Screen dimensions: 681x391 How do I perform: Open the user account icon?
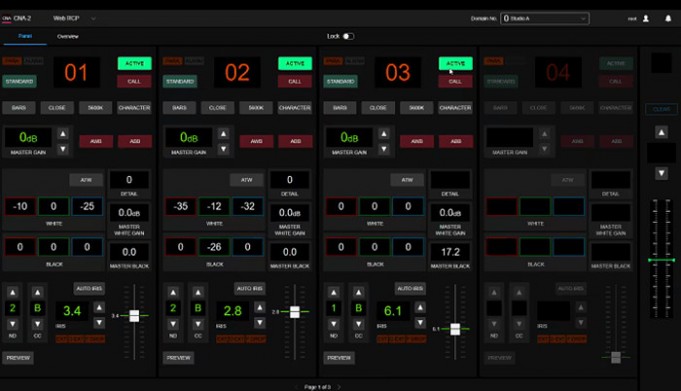pos(646,18)
